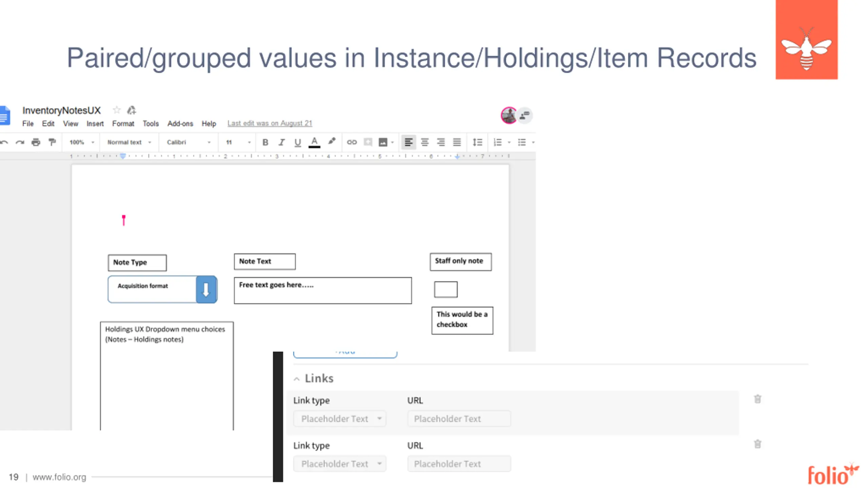Click the Undo icon in the toolbar
The width and height of the screenshot is (868, 488).
click(4, 142)
